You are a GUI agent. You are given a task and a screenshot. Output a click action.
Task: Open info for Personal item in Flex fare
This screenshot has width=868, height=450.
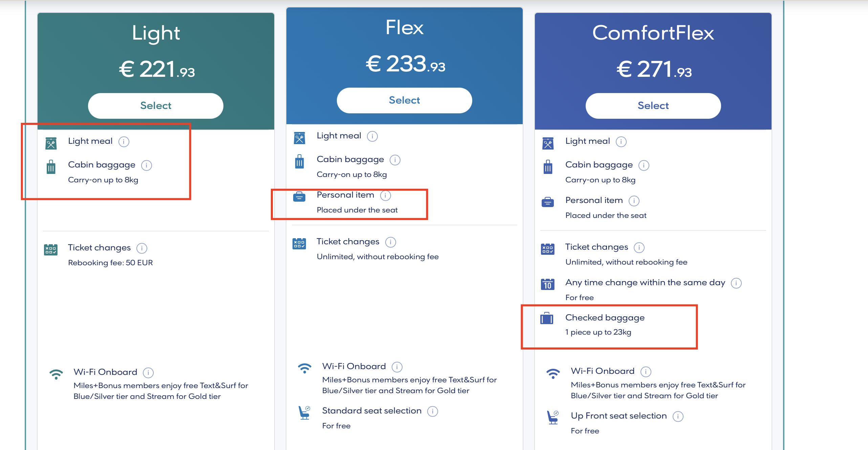[x=386, y=195]
